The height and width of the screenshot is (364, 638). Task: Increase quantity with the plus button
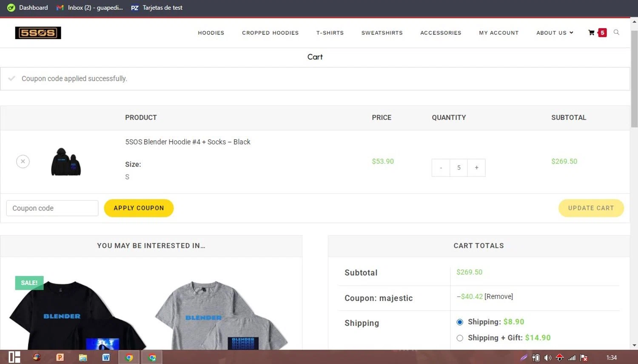pos(476,168)
